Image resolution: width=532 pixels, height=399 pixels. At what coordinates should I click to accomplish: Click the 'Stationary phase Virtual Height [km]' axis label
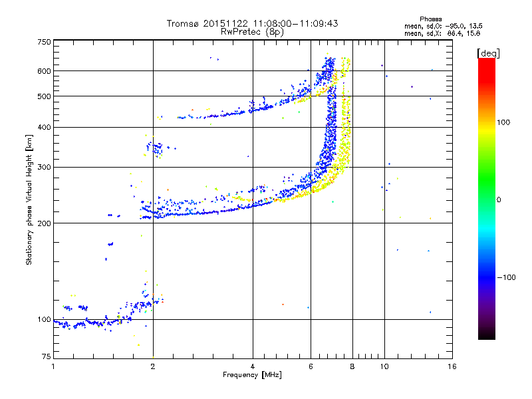click(x=29, y=199)
